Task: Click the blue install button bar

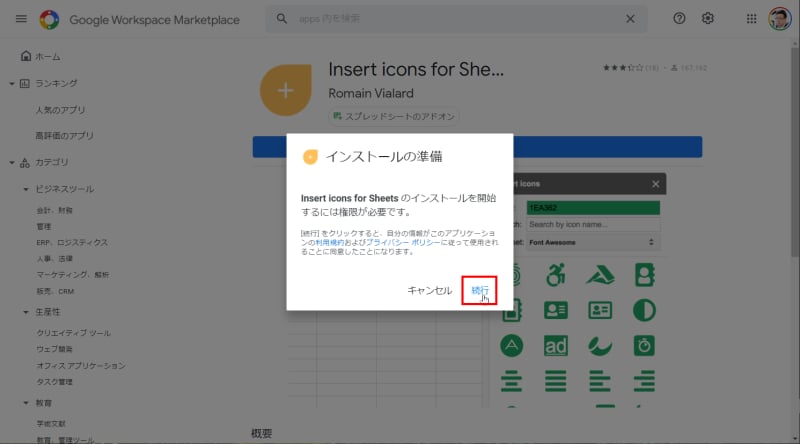Action: (x=477, y=147)
